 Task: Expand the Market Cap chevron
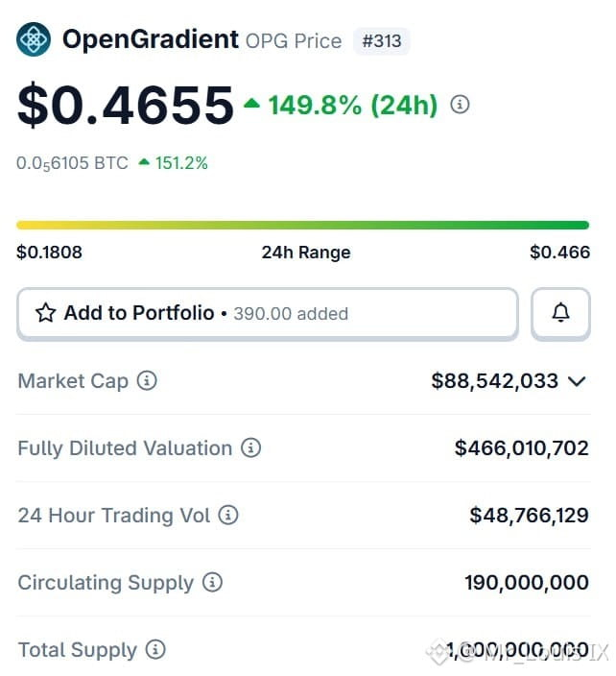tap(577, 381)
